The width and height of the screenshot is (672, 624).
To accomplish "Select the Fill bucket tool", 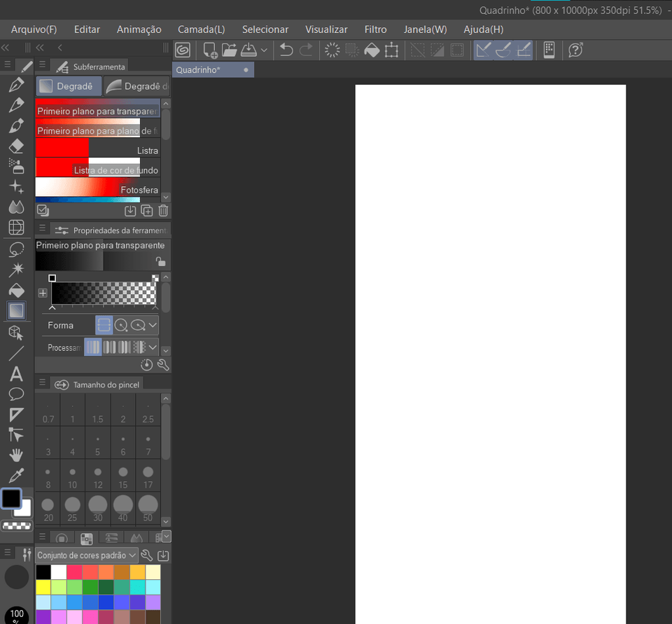I will (x=16, y=291).
